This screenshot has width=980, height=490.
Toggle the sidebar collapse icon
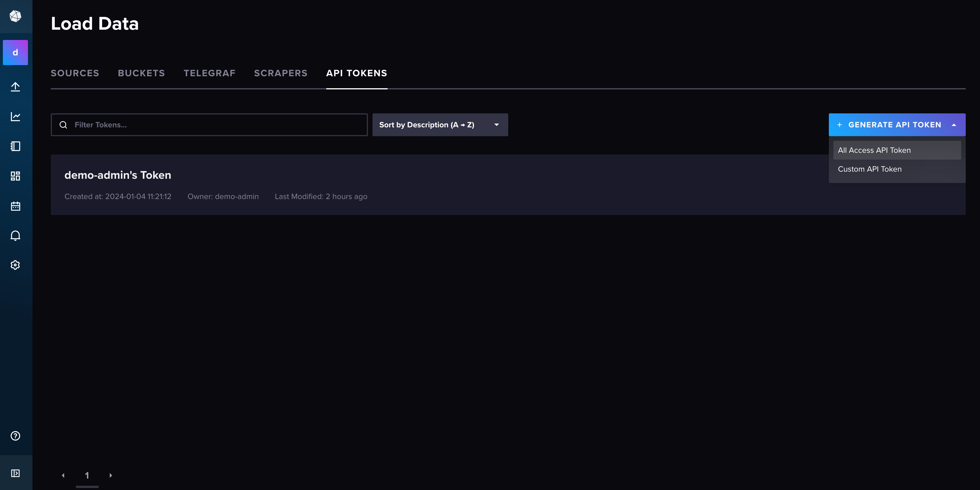pyautogui.click(x=15, y=473)
